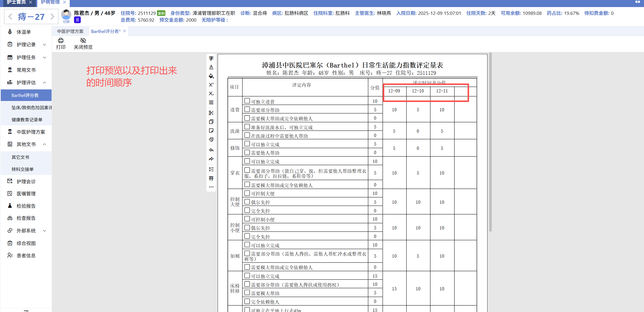The width and height of the screenshot is (644, 312).
Task: Click the document preview vertical scrollbar
Action: tap(490, 142)
